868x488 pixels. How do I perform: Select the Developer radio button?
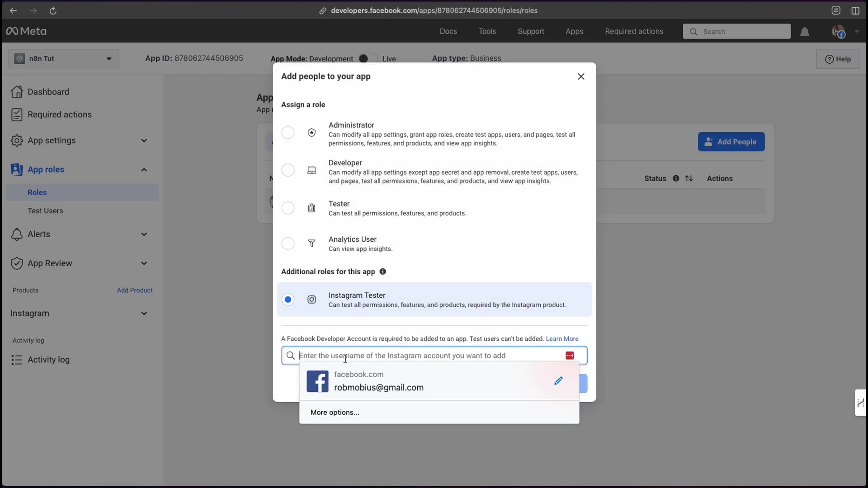tap(288, 170)
